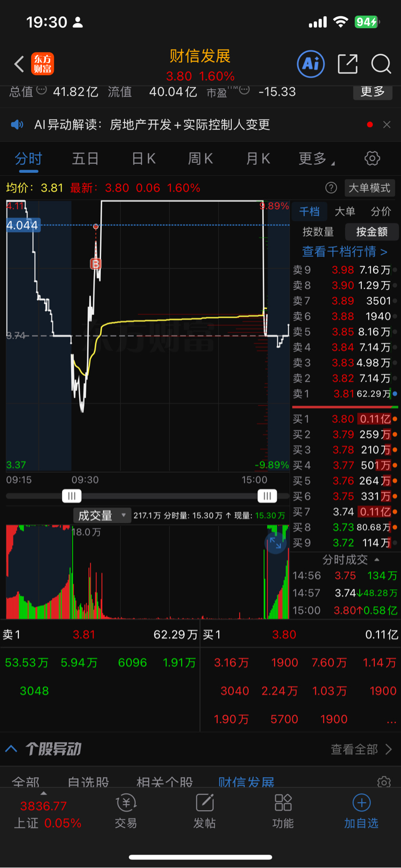Tap the smiley icon next to 市盈
401x868 pixels.
(244, 90)
